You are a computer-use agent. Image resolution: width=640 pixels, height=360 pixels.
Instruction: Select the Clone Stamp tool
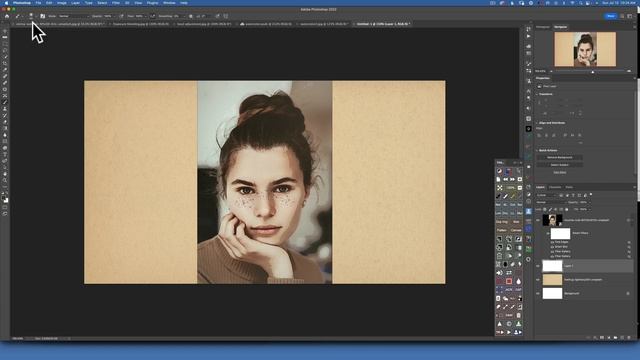click(x=5, y=109)
